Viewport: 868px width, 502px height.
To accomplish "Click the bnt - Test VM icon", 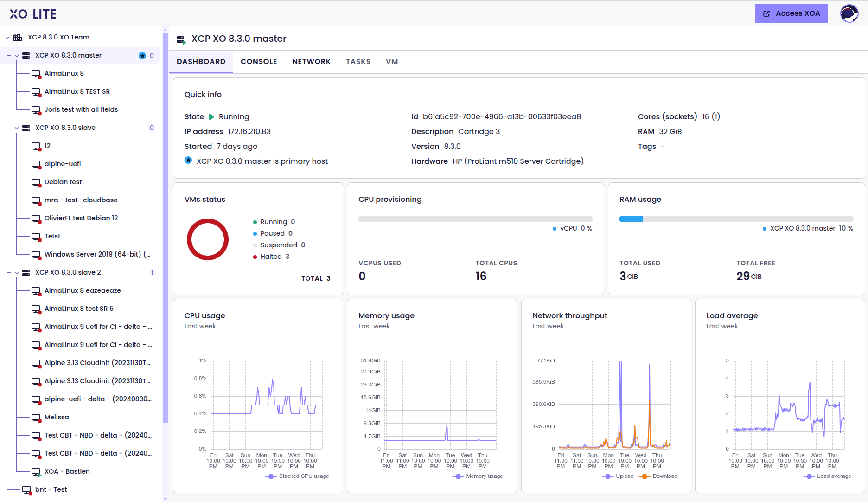I will pos(26,489).
